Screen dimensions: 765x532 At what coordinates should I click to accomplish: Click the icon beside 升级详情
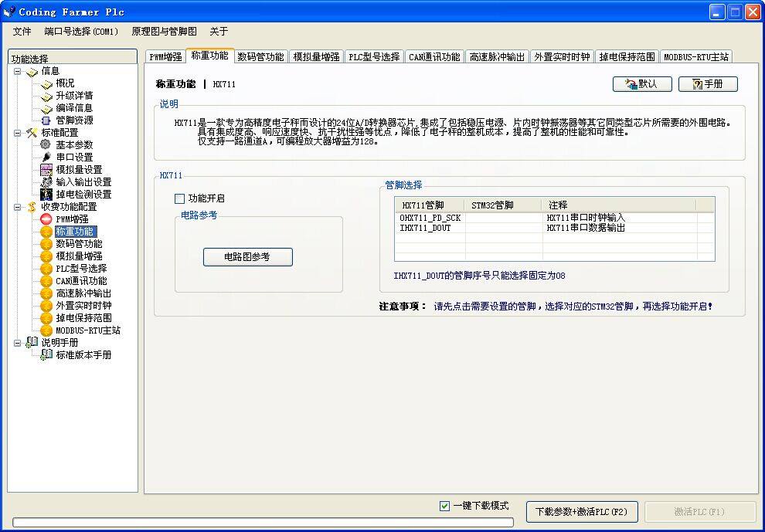coord(46,96)
